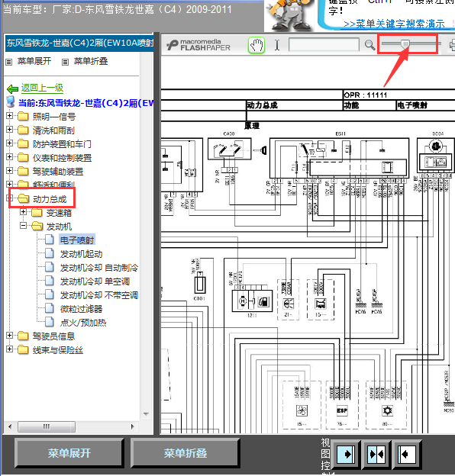Click the 发动机起动 page icon
The height and width of the screenshot is (476, 455).
click(x=50, y=253)
